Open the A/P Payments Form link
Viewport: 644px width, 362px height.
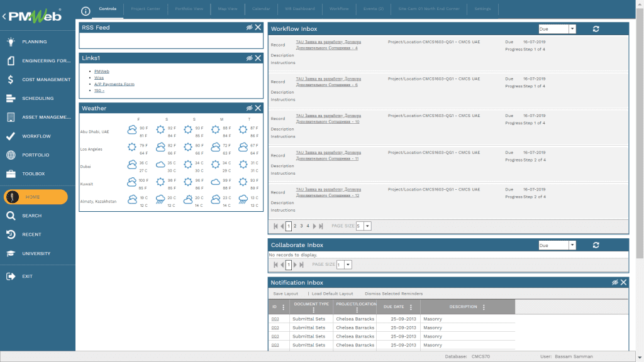[x=114, y=84]
